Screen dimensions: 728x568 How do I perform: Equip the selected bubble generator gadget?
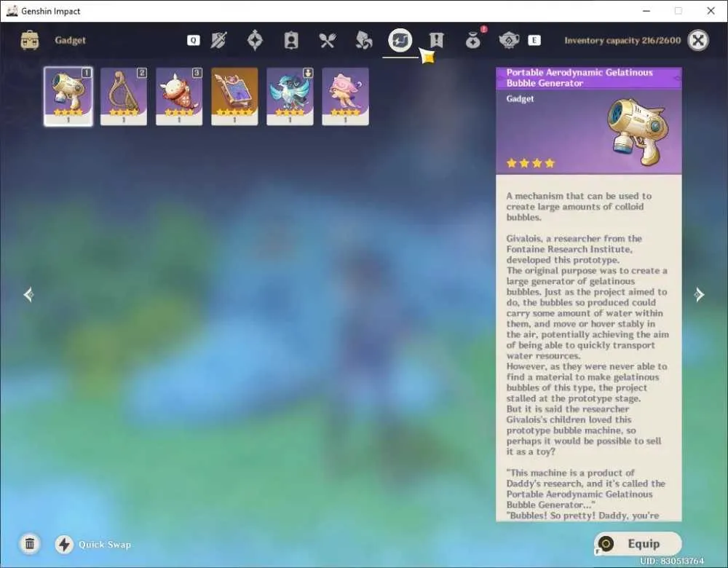coord(638,544)
